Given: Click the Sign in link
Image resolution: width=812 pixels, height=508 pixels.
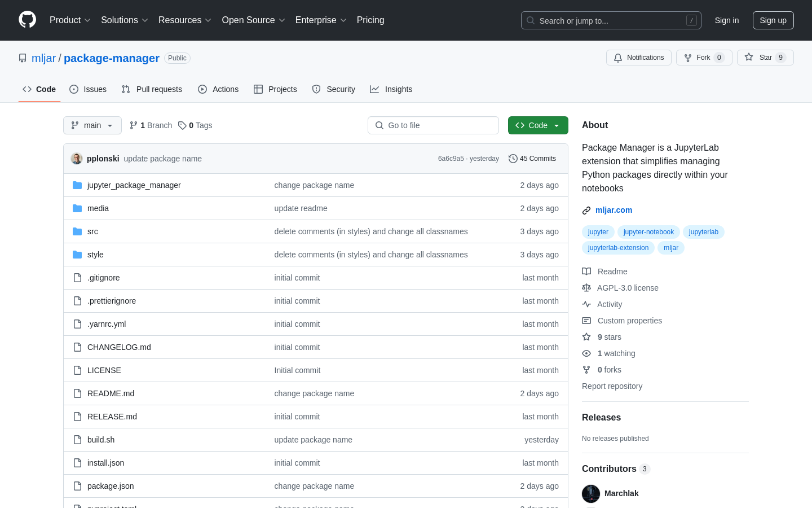Looking at the screenshot, I should 727,20.
